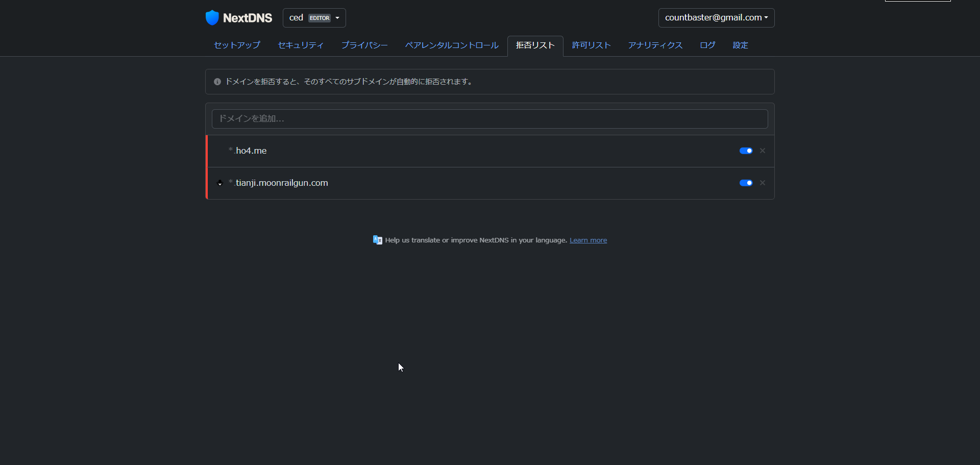This screenshot has width=980, height=465.
Task: Switch to the 許可リスト tab
Action: 591,45
